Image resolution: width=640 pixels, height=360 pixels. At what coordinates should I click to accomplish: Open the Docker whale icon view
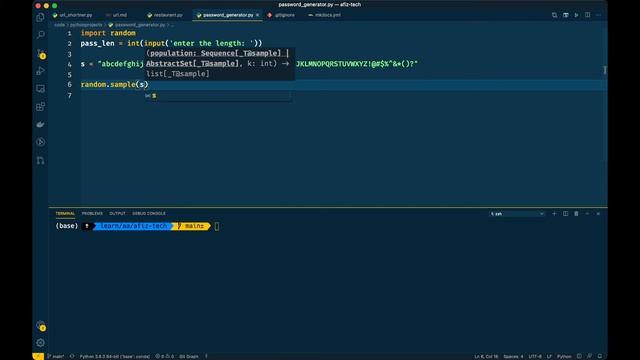pyautogui.click(x=40, y=124)
